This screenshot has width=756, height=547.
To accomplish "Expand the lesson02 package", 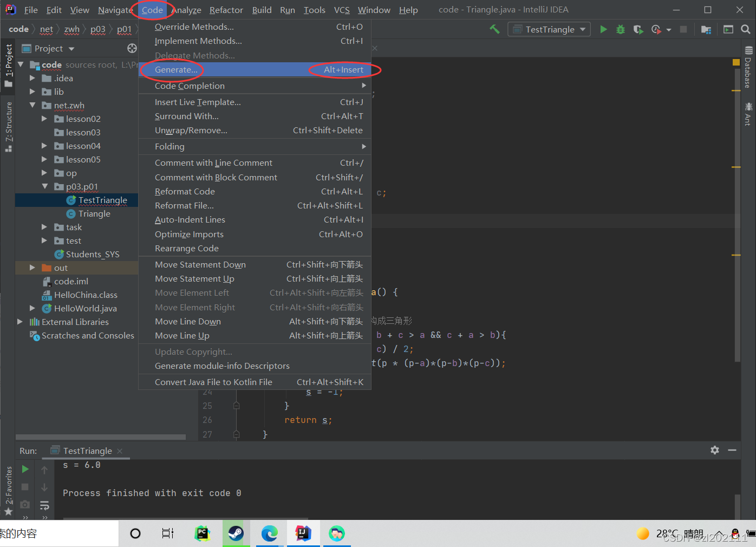I will [44, 119].
